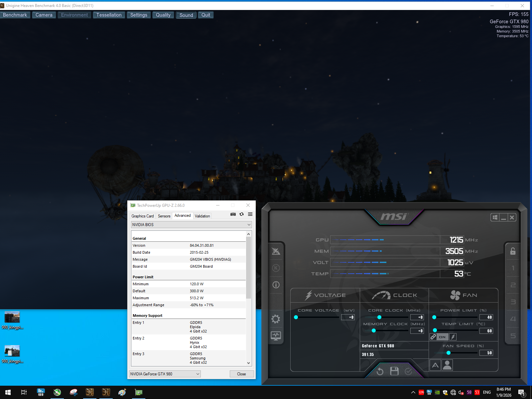532x399 pixels.
Task: Click the Power Limit value field
Action: point(486,317)
